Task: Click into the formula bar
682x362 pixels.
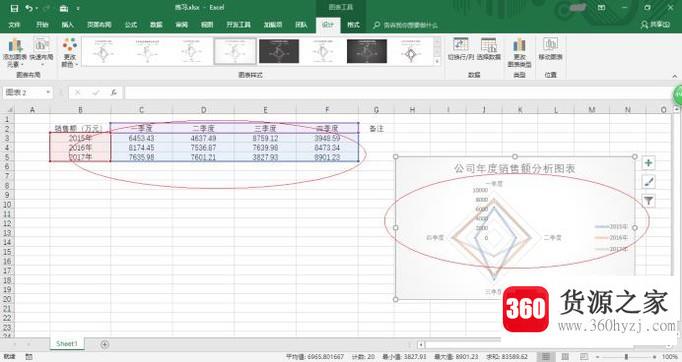Action: click(398, 92)
